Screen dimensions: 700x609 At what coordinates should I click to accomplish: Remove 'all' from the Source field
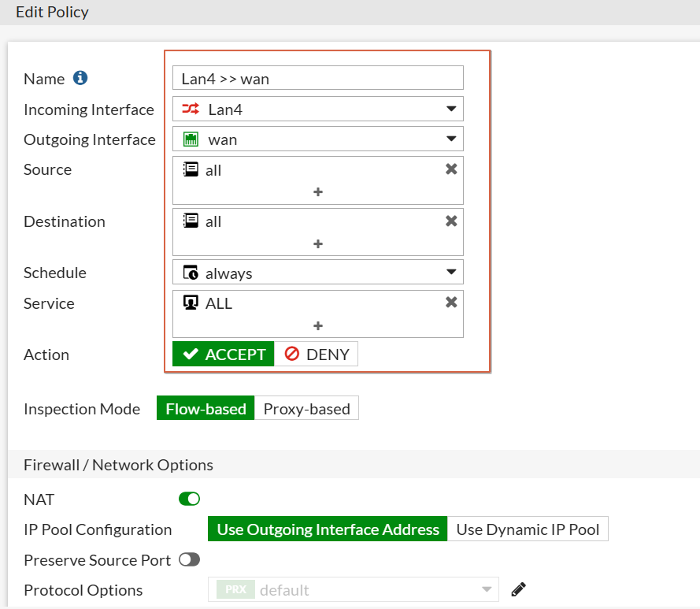[x=451, y=169]
